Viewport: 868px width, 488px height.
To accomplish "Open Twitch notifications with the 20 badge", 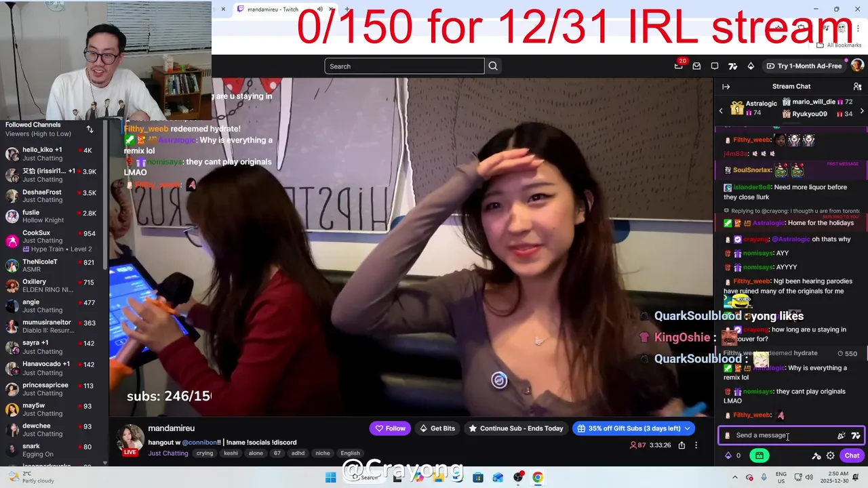I will [x=679, y=66].
